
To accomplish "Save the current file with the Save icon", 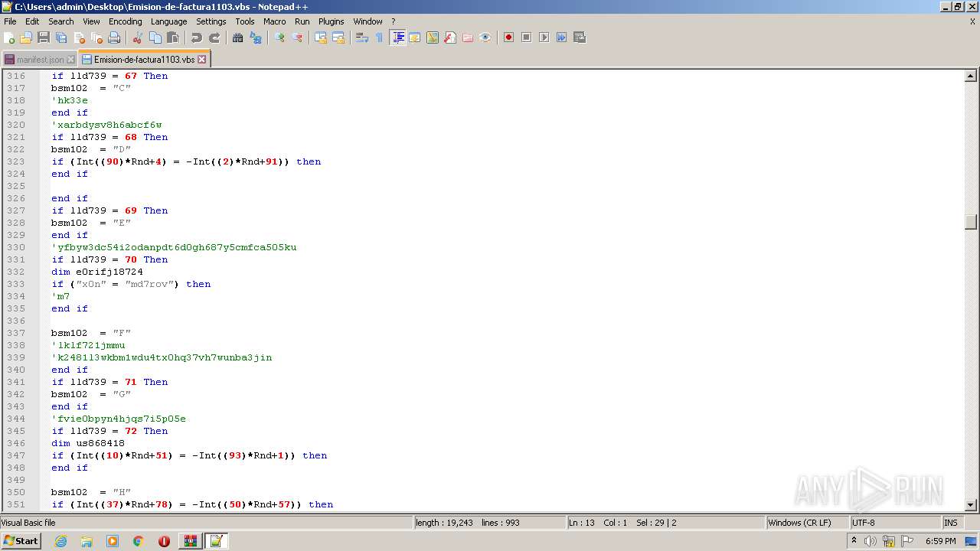I will tap(44, 37).
